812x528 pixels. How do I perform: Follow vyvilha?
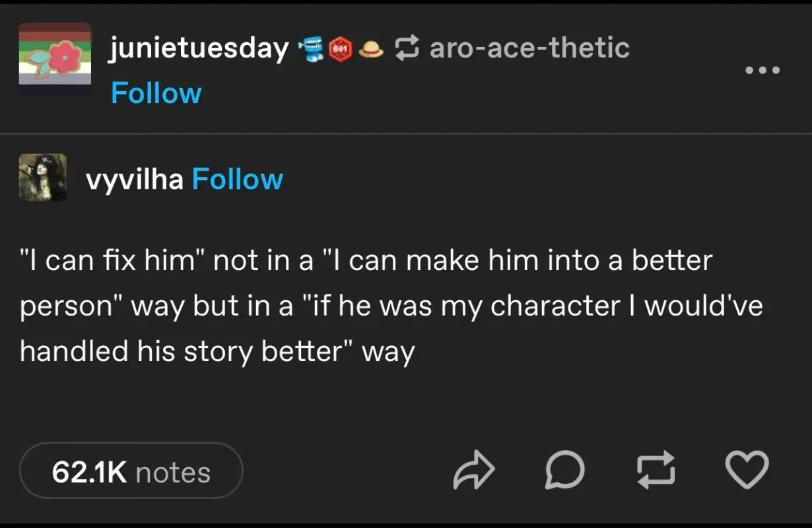tap(237, 179)
